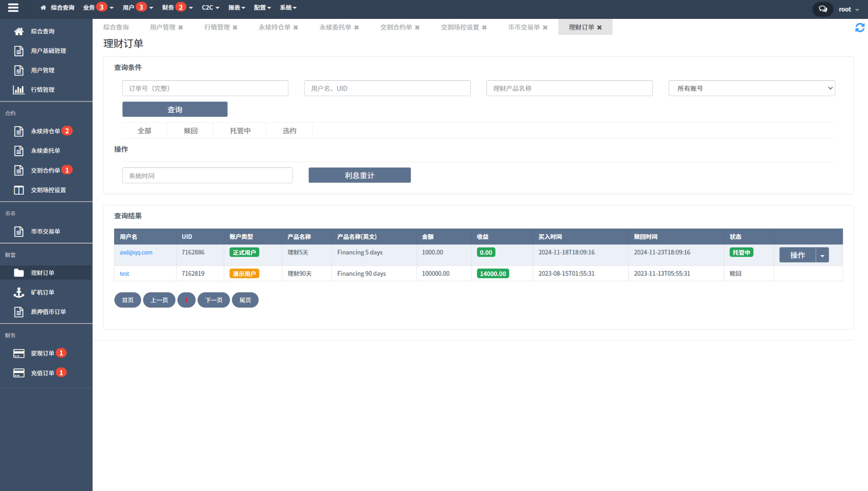Open the 所有账号 account select box
The width and height of the screenshot is (868, 491).
(x=752, y=88)
